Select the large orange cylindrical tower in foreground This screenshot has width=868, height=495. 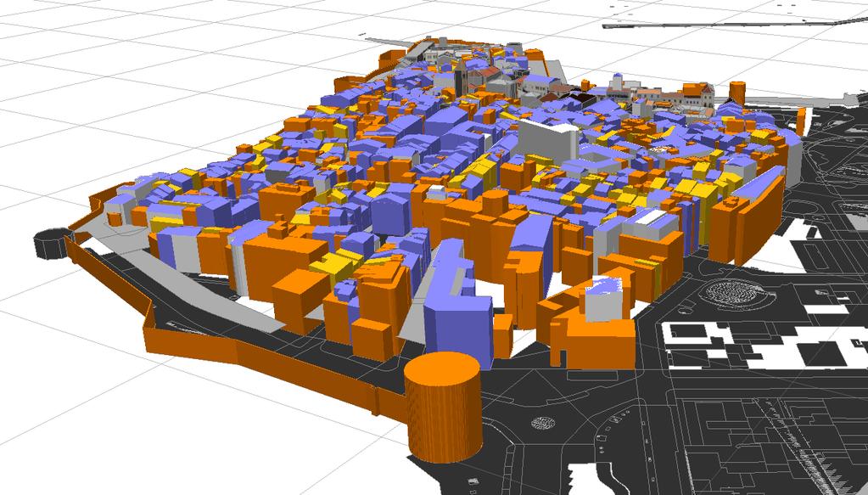click(443, 407)
